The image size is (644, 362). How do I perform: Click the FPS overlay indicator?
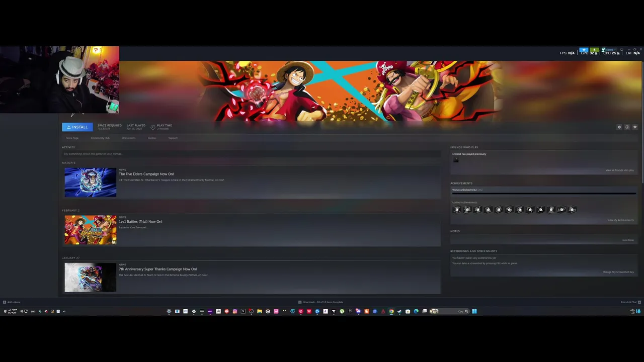point(567,53)
